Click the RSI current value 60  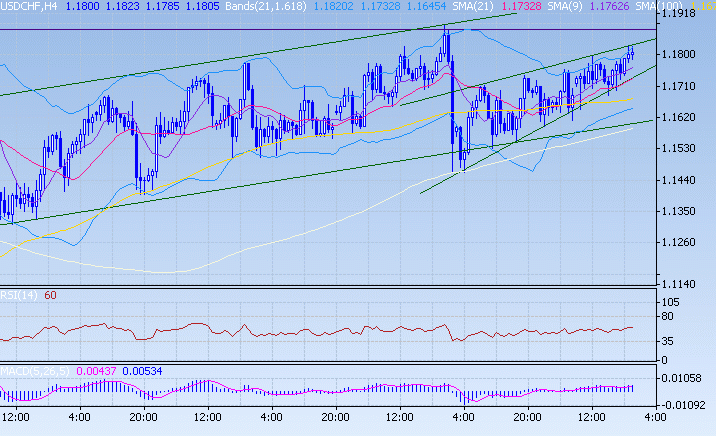(50, 295)
